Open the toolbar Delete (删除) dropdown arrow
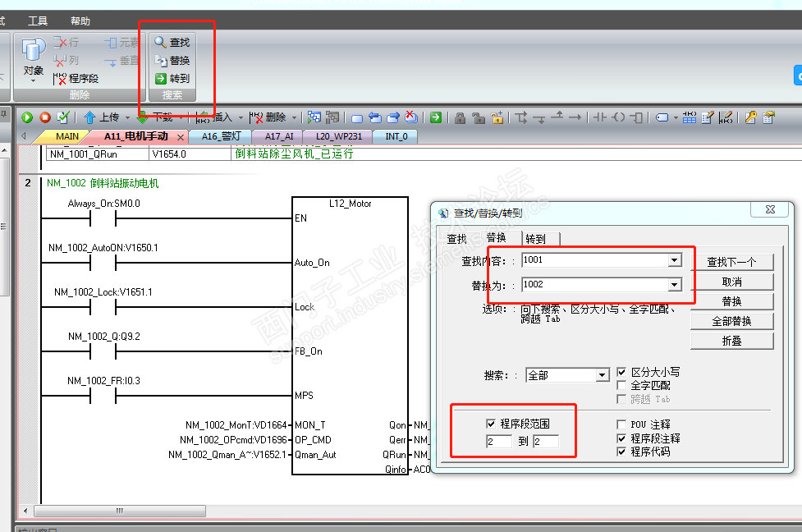 click(x=294, y=118)
